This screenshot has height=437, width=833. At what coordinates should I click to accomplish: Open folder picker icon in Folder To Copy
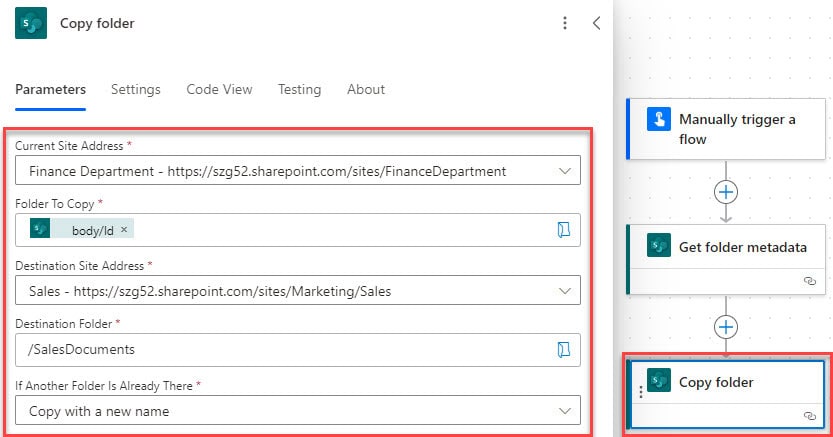[x=564, y=229]
